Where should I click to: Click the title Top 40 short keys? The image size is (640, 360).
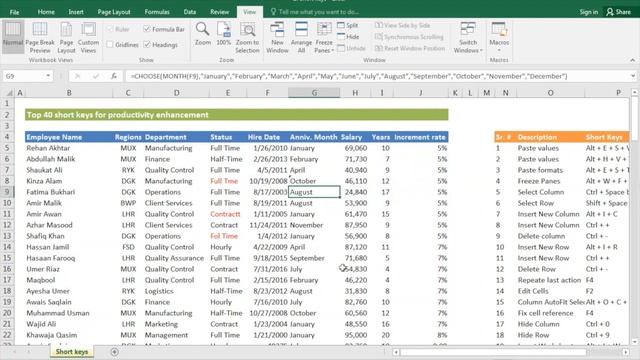click(118, 115)
